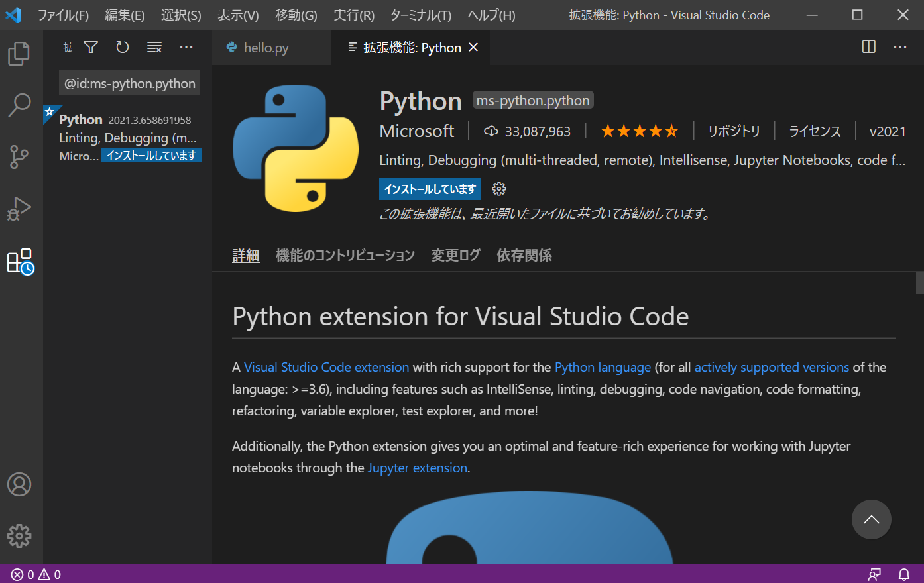Image resolution: width=924 pixels, height=583 pixels.
Task: Open the extensions view more actions menu
Action: point(186,47)
